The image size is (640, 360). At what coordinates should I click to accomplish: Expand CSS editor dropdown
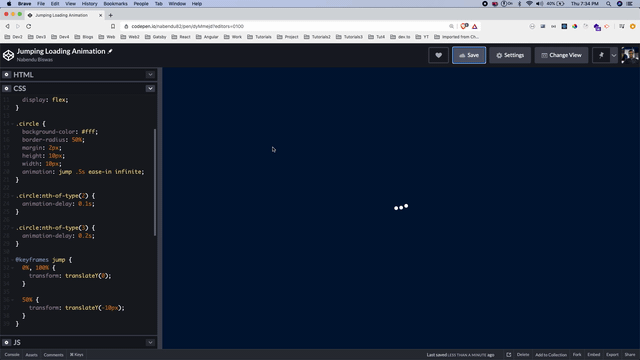150,88
